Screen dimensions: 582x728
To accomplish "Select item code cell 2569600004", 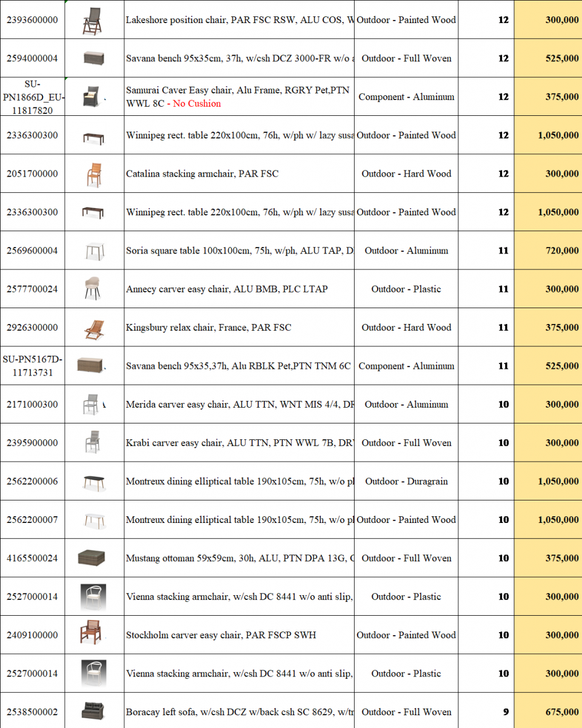I will click(33, 251).
